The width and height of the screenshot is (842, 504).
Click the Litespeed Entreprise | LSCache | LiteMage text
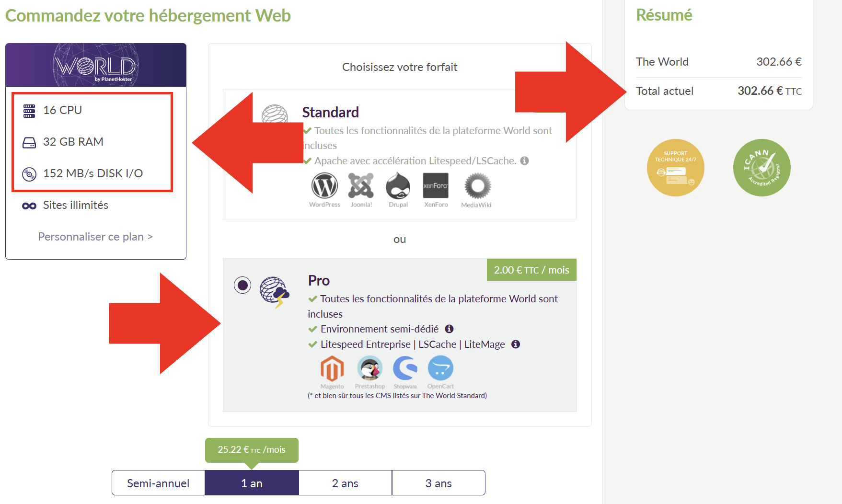coord(413,344)
